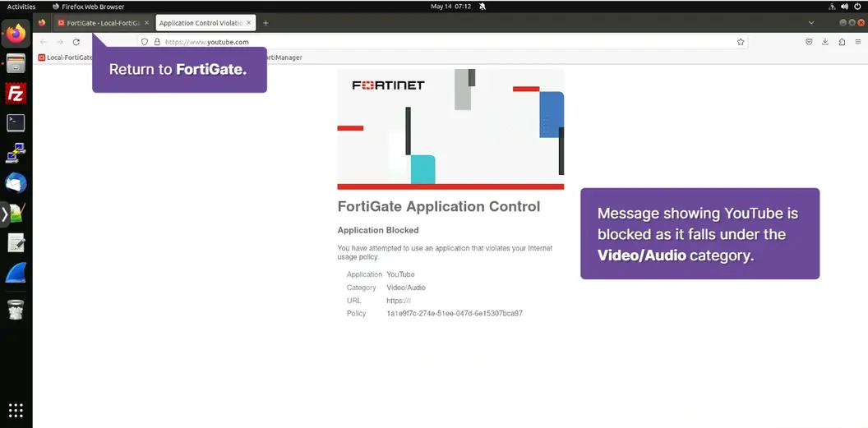Open Firefox from the Ubuntu dock
The image size is (868, 428).
tap(16, 34)
